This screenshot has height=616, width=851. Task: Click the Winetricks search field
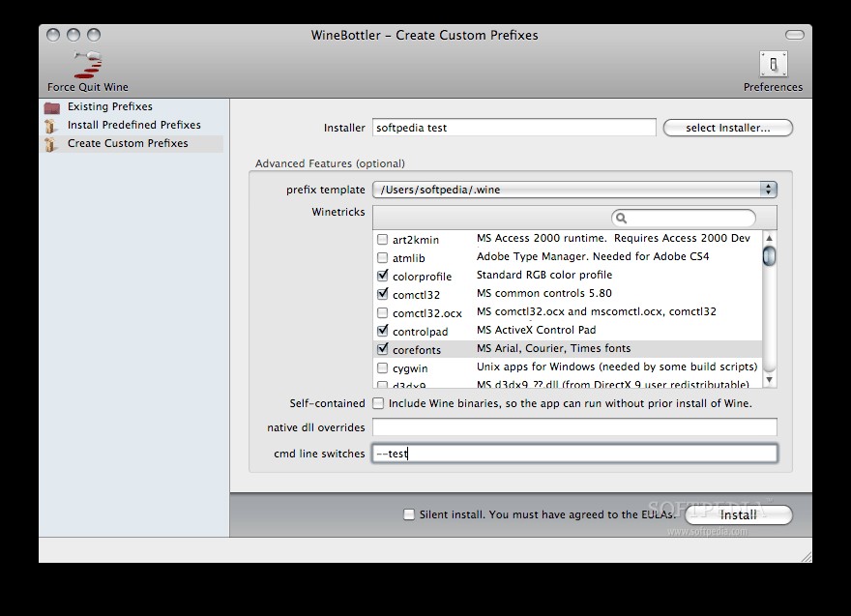click(684, 219)
